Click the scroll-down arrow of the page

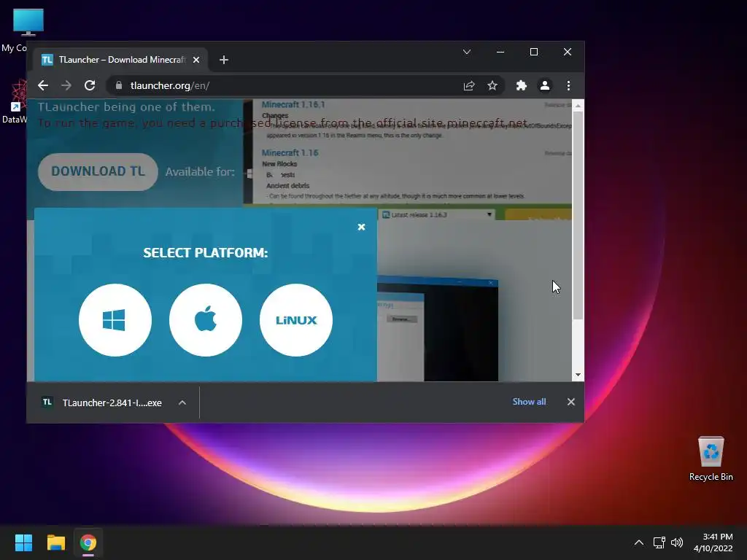pos(578,375)
